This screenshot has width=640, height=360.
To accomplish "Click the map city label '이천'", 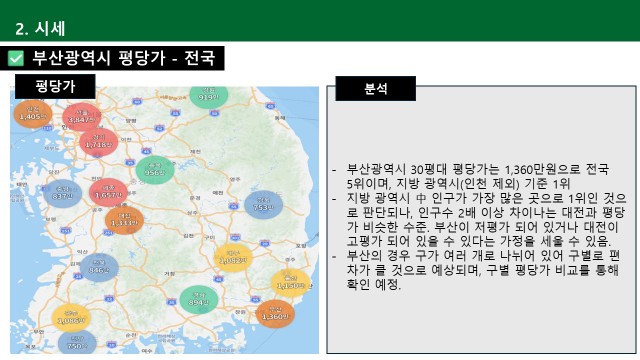I will (x=126, y=139).
